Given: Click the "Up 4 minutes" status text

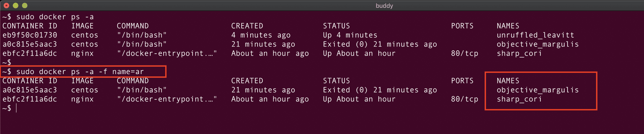Looking at the screenshot, I should [x=350, y=35].
